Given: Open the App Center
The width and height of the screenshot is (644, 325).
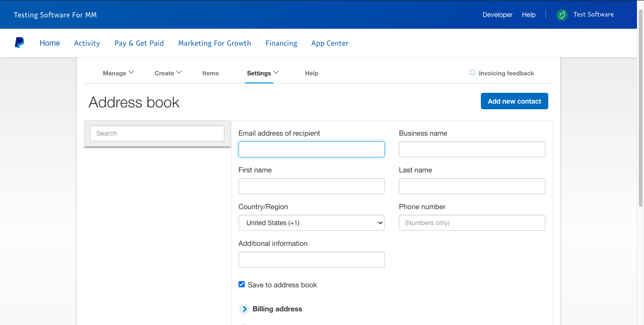Looking at the screenshot, I should pos(330,43).
